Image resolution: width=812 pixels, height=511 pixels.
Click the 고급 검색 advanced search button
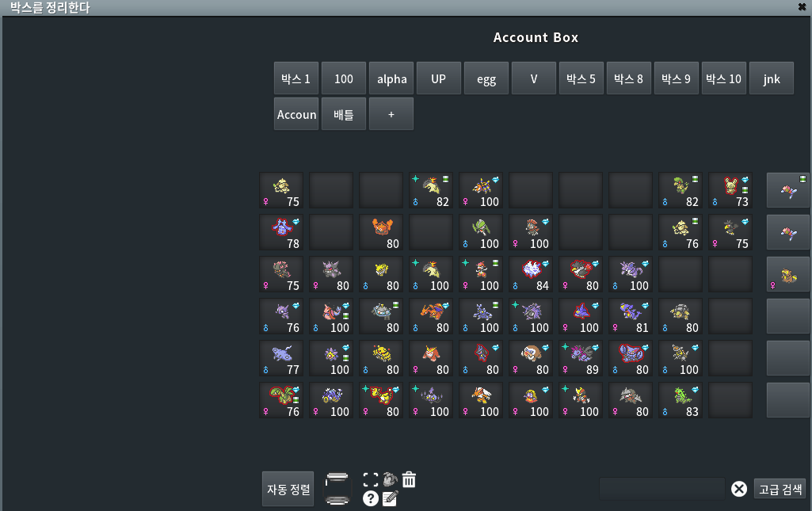[780, 489]
